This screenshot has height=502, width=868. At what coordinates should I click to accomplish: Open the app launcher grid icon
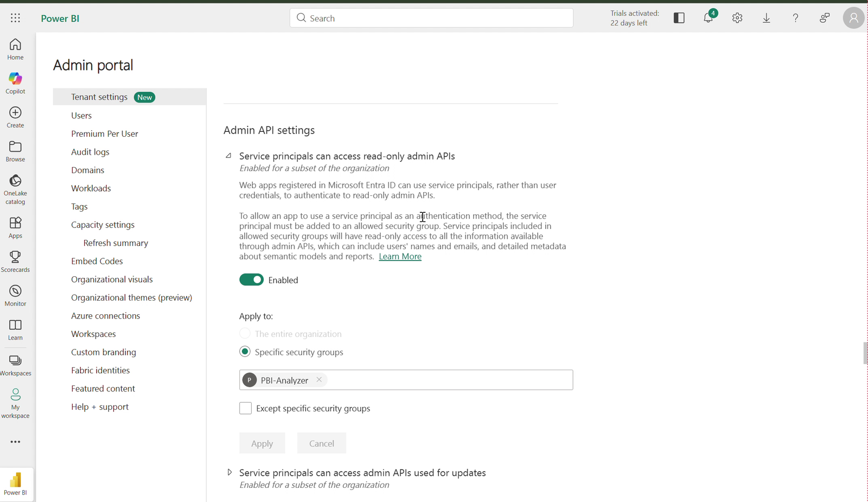point(15,18)
